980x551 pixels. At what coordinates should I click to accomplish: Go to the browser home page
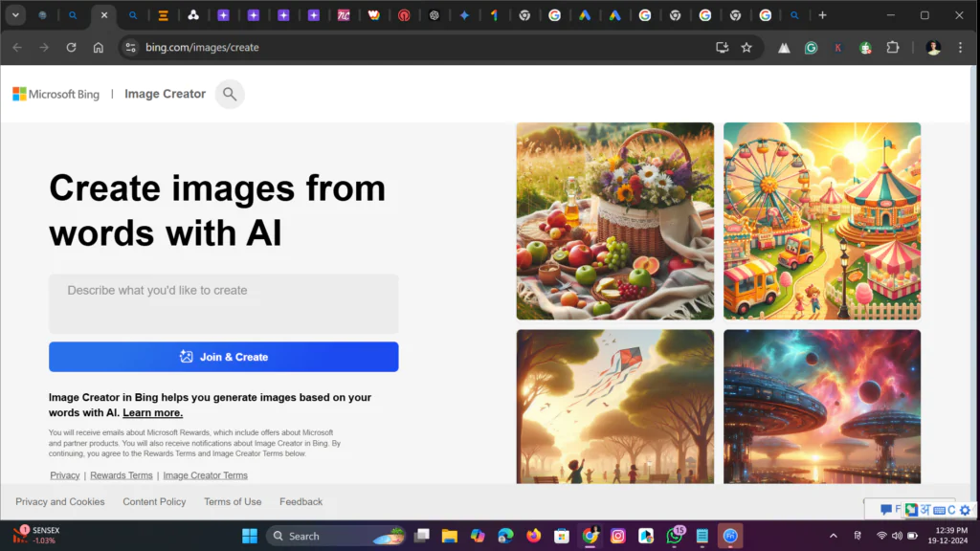[99, 48]
